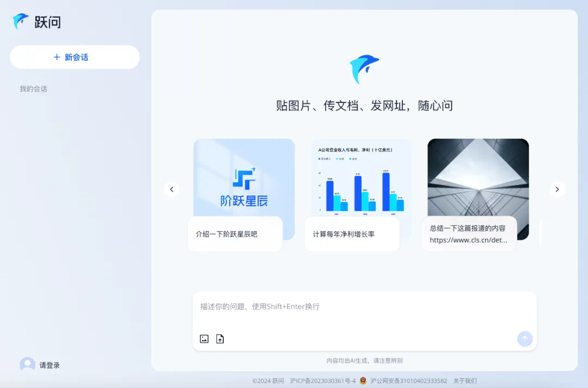This screenshot has height=388, width=588.
Task: Open the 阶跃星辰 logo thumbnail
Action: 244,178
